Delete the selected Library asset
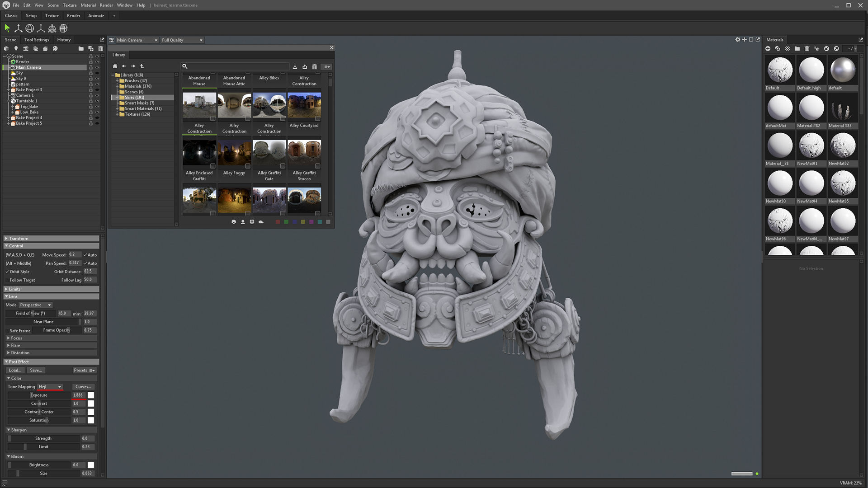Viewport: 868px width, 488px height. pos(315,67)
